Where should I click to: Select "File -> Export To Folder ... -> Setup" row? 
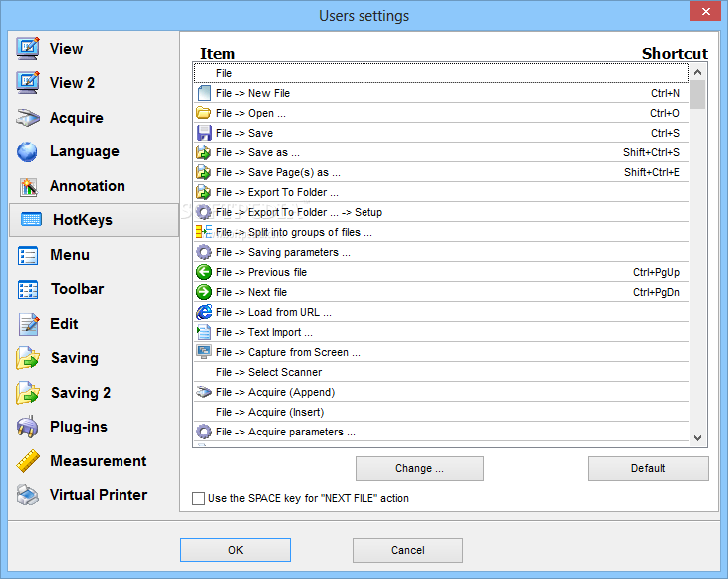pyautogui.click(x=441, y=213)
